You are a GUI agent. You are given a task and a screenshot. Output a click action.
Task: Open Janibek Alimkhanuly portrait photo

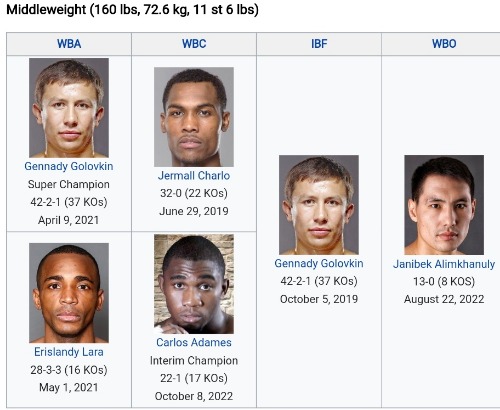pyautogui.click(x=444, y=205)
